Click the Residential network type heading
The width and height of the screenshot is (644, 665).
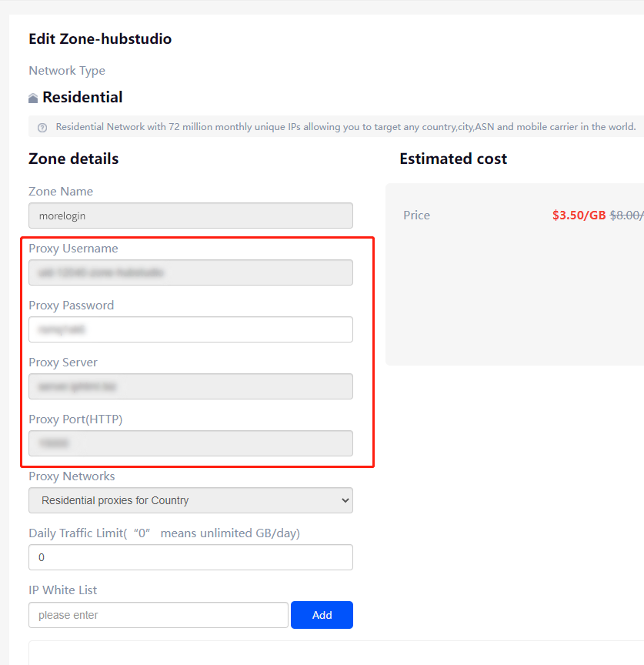tap(82, 98)
